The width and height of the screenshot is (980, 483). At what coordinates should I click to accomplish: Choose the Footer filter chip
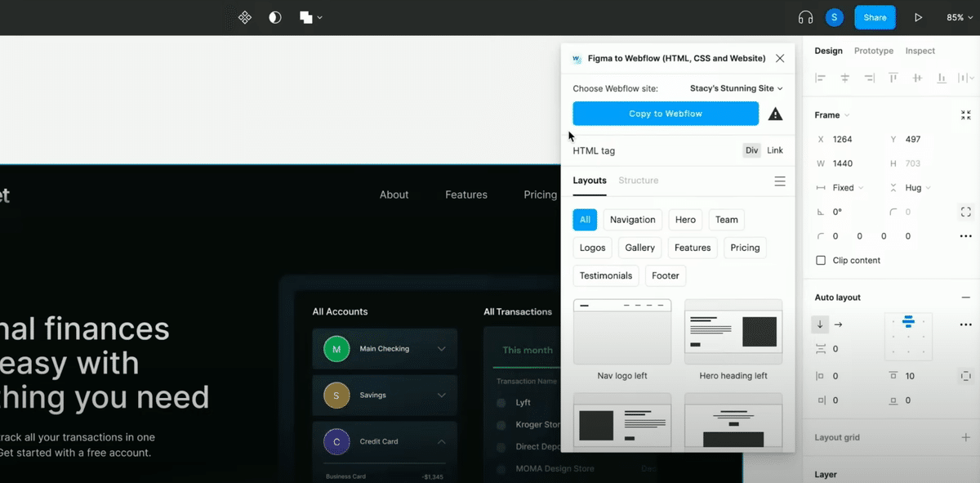pyautogui.click(x=666, y=275)
